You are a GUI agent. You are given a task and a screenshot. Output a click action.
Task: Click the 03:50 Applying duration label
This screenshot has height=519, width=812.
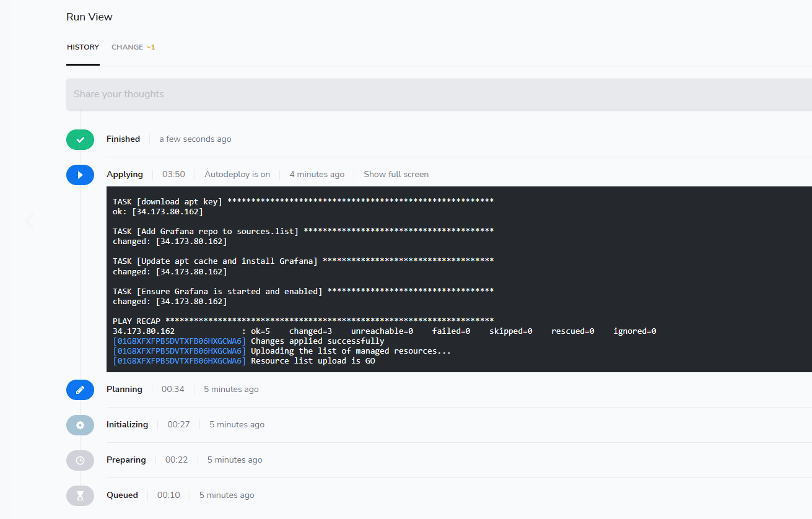(x=173, y=174)
